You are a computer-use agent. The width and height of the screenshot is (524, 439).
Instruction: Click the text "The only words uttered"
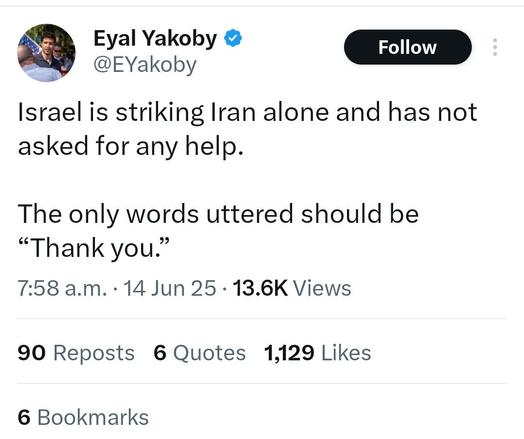pos(156,214)
